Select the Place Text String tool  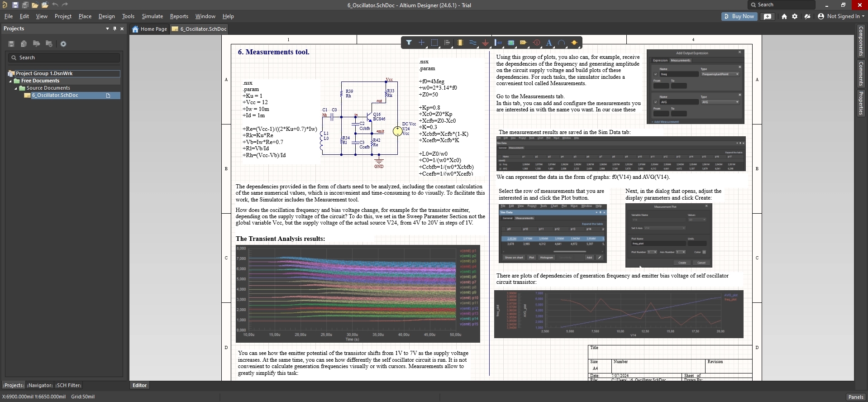[549, 43]
